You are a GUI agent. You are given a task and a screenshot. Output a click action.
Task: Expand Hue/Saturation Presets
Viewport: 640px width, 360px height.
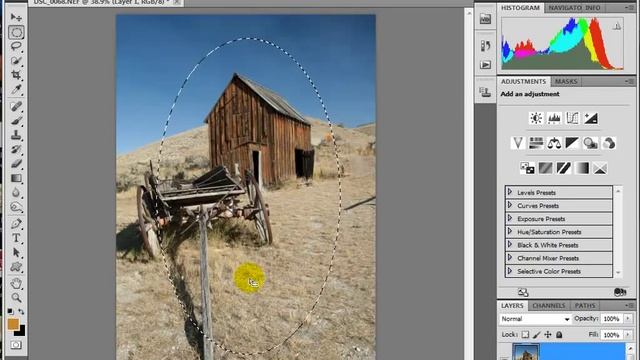[510, 231]
